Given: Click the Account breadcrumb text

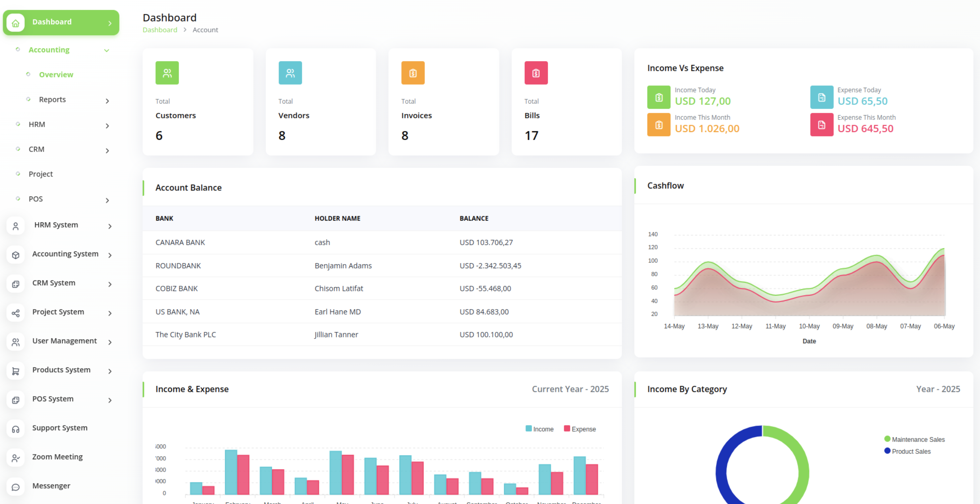Looking at the screenshot, I should pyautogui.click(x=205, y=30).
